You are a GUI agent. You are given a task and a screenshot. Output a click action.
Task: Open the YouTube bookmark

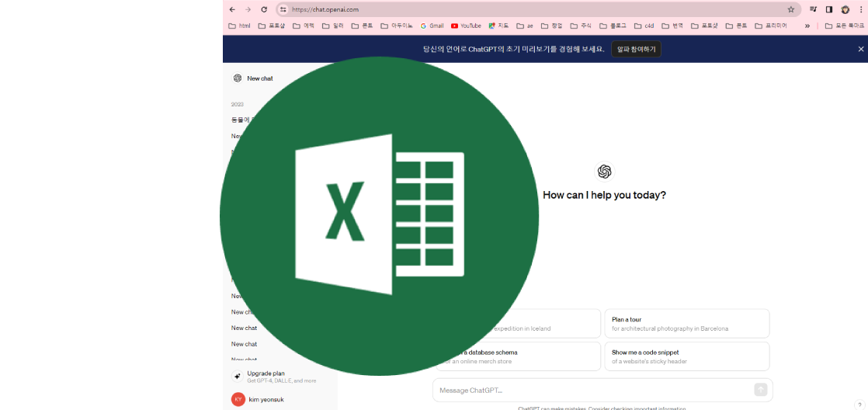click(466, 26)
